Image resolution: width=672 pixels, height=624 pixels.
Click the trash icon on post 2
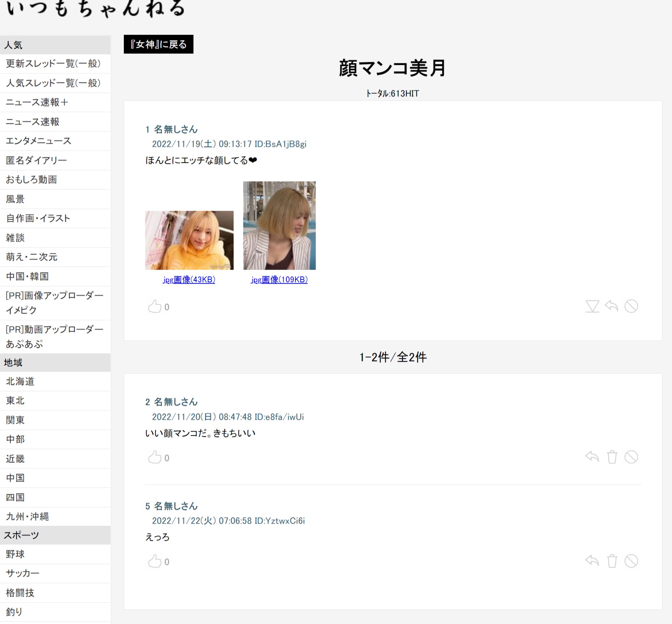point(612,457)
